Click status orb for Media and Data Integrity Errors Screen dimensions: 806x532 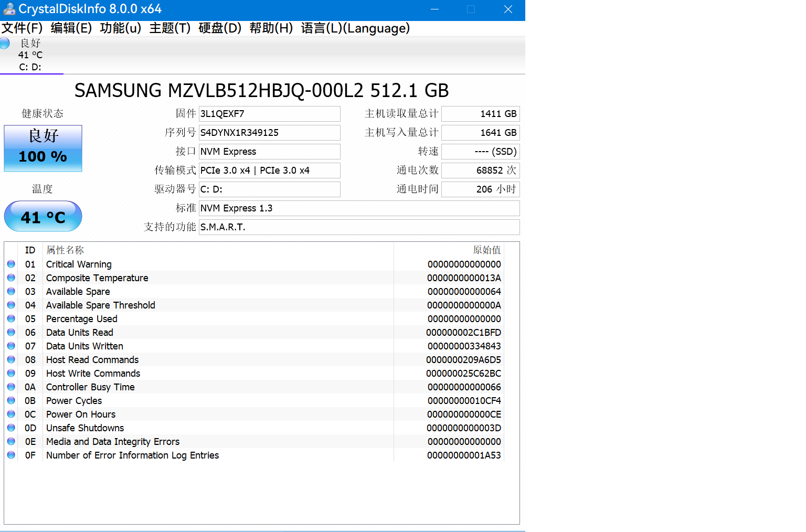coord(11,441)
